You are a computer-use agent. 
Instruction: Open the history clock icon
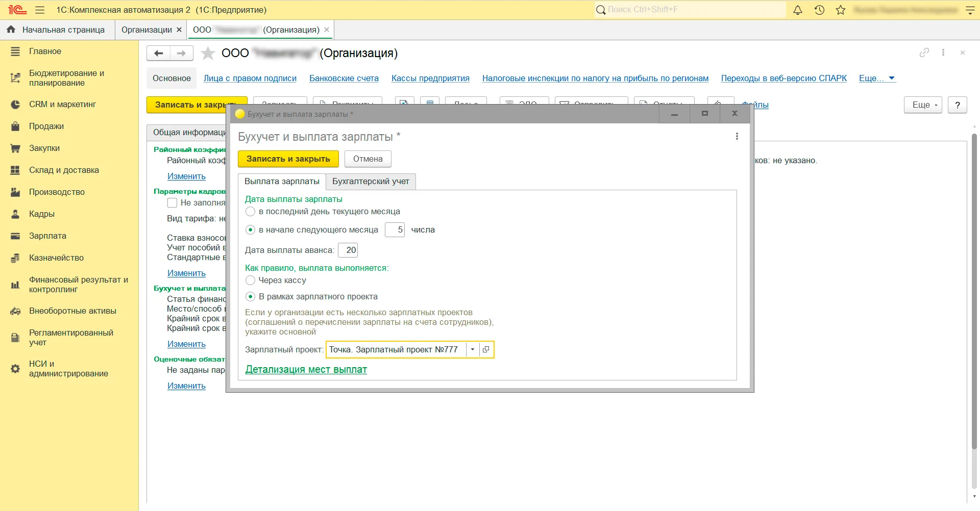click(x=819, y=10)
